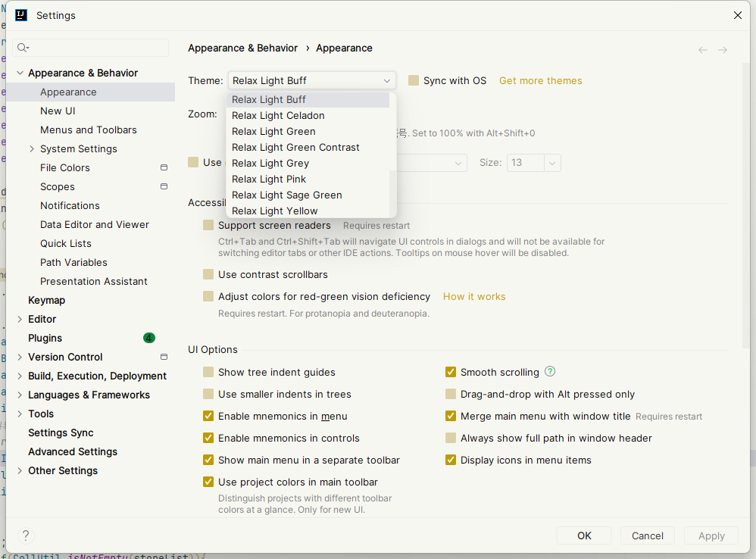Image resolution: width=756 pixels, height=559 pixels.
Task: Click the help icon next to Smooth scrolling
Action: tap(550, 371)
